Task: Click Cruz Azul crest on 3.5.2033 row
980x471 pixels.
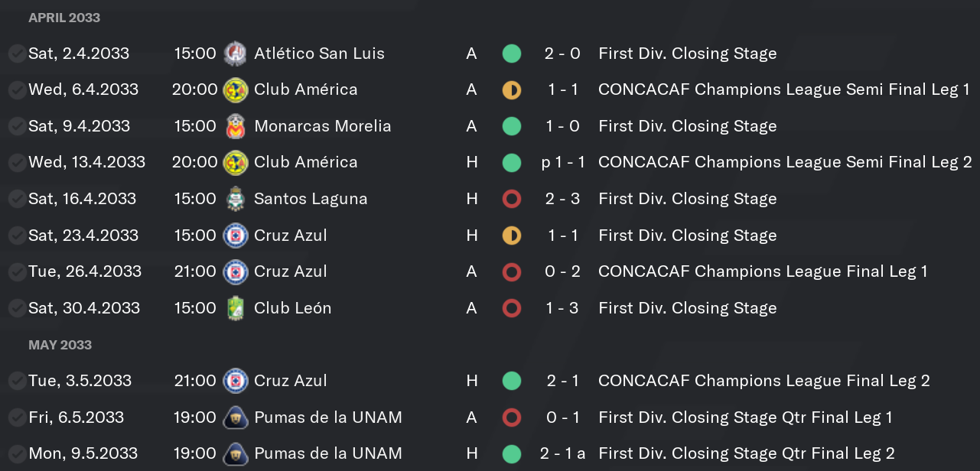Action: click(x=235, y=381)
